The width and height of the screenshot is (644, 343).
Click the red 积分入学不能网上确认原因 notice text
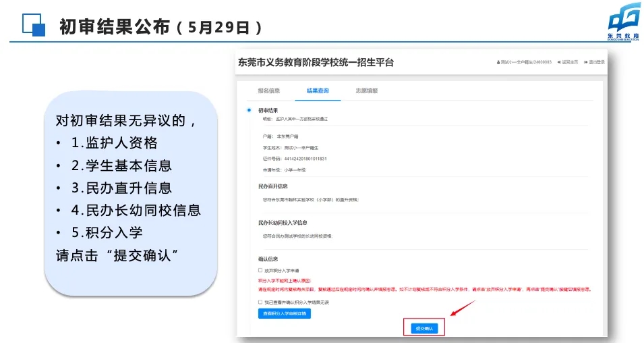click(x=285, y=281)
